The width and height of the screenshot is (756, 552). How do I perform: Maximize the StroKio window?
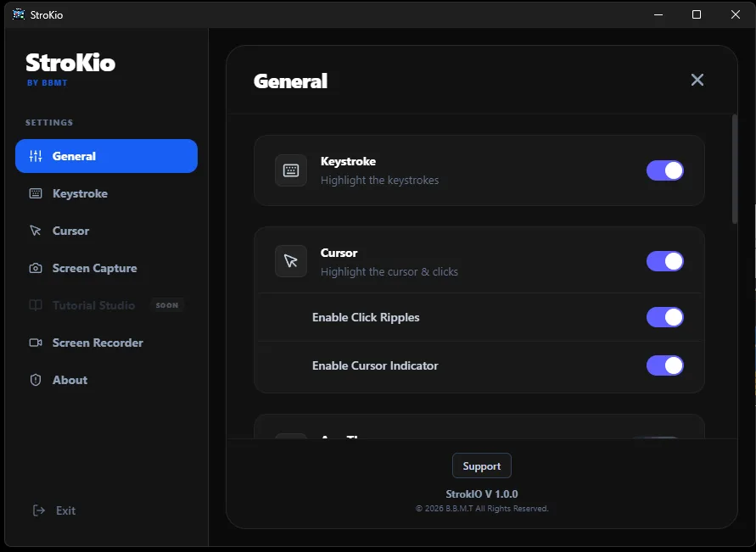point(697,14)
